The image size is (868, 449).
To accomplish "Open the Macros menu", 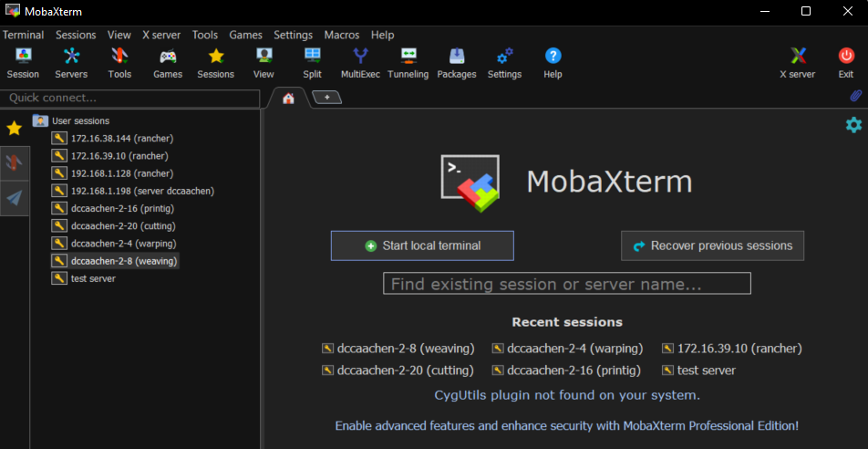I will [342, 35].
